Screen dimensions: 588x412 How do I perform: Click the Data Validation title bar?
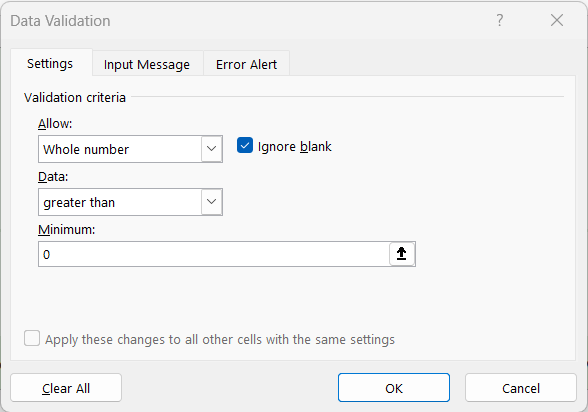tap(244, 20)
